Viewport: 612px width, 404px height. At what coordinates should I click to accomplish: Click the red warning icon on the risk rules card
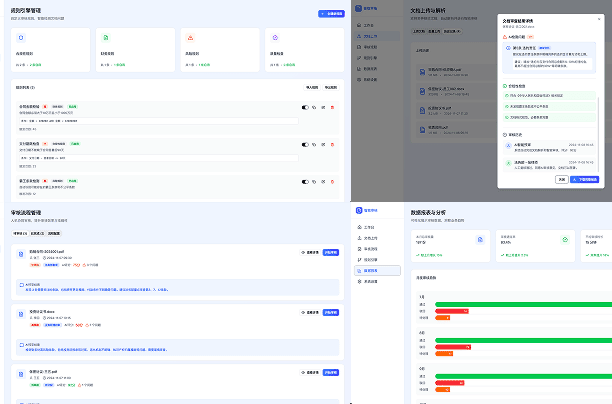(190, 37)
